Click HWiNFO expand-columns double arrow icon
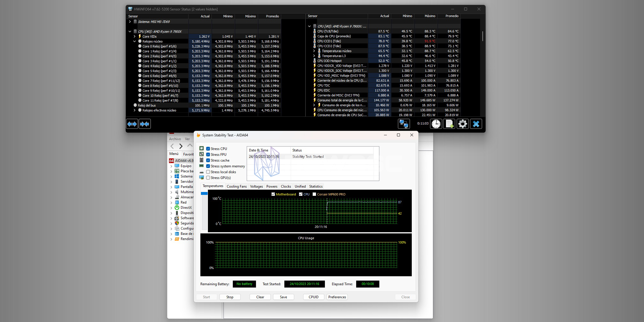 pyautogui.click(x=132, y=124)
